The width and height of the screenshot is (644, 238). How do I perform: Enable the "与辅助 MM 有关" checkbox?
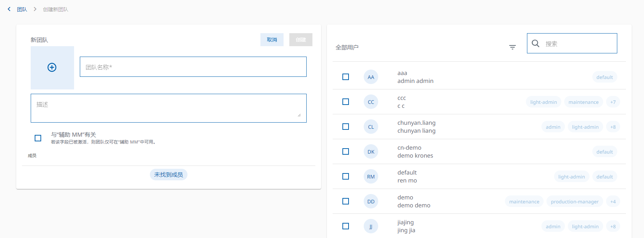click(x=38, y=138)
